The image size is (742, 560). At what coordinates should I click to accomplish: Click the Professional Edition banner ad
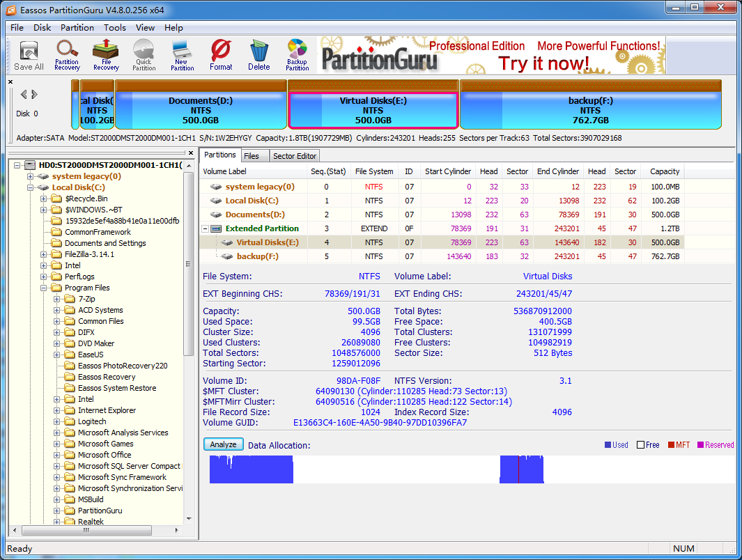pyautogui.click(x=491, y=55)
